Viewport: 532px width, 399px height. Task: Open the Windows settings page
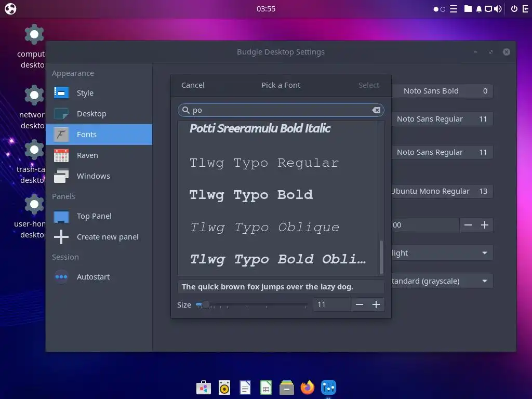click(99, 176)
